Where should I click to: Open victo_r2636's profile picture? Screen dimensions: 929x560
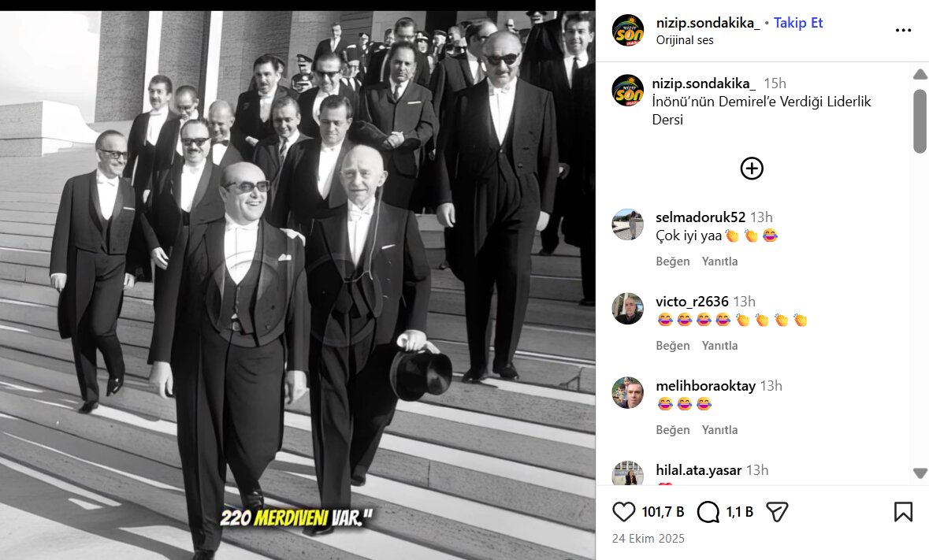pyautogui.click(x=627, y=309)
